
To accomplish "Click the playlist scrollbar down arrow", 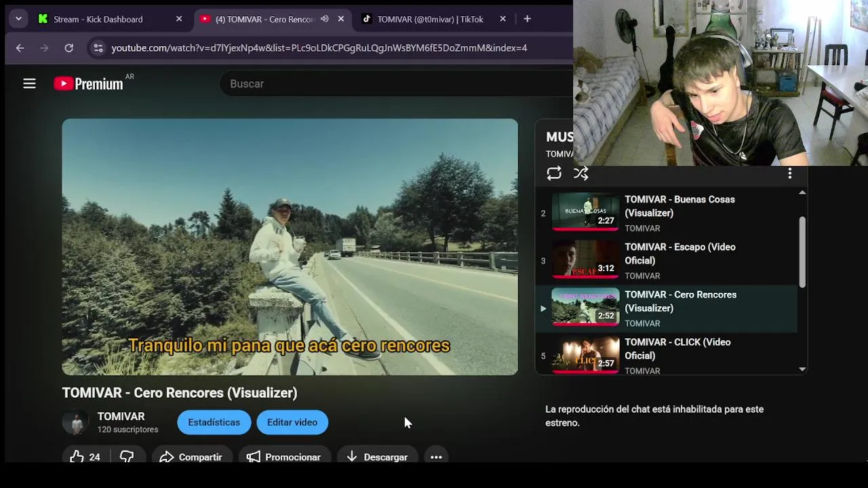I will [802, 369].
